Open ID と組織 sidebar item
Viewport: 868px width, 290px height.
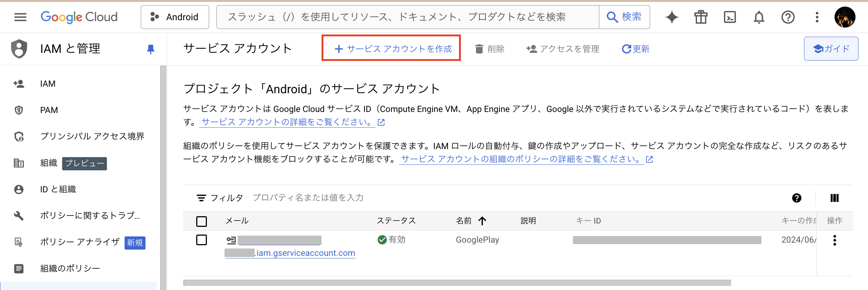coord(58,189)
